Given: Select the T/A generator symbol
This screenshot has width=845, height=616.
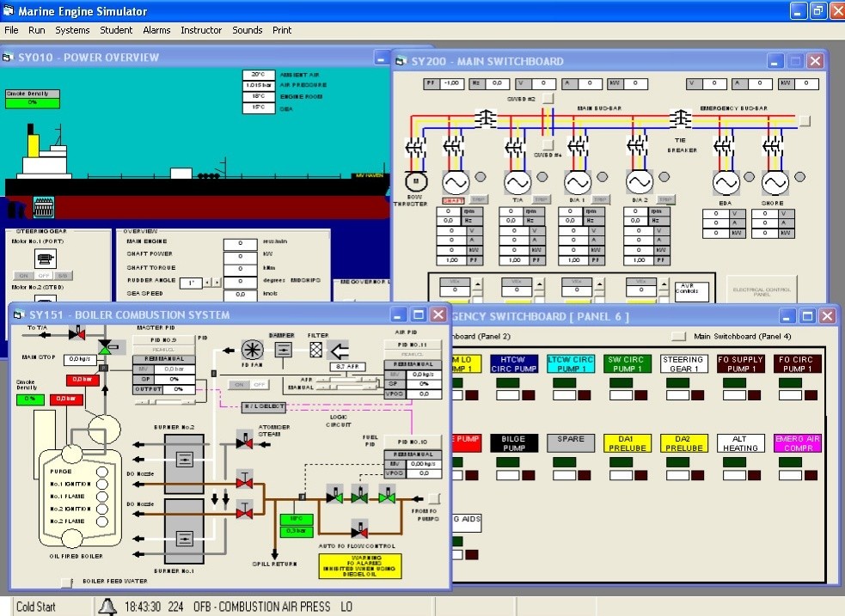Looking at the screenshot, I should (517, 182).
